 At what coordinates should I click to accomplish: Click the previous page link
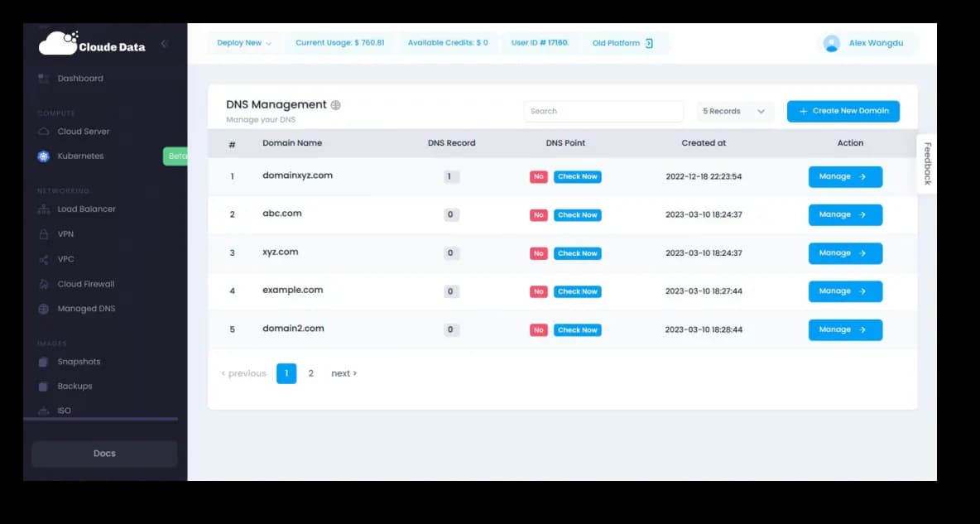[243, 373]
